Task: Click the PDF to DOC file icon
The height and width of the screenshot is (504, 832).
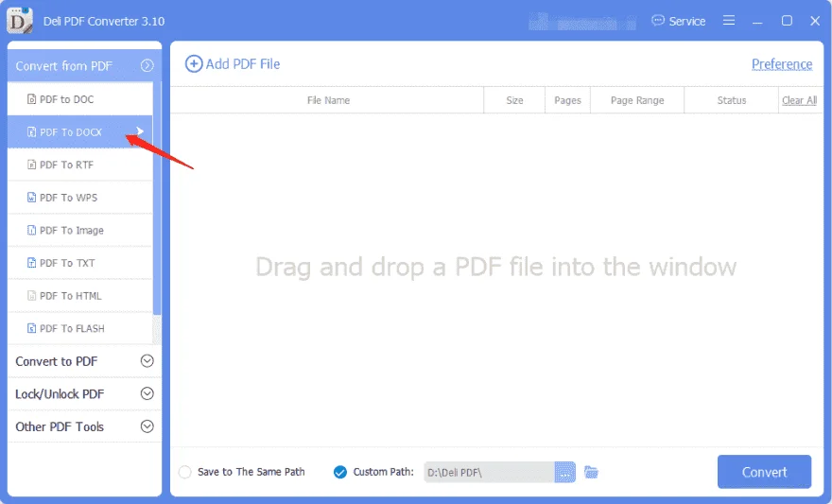Action: [31, 99]
